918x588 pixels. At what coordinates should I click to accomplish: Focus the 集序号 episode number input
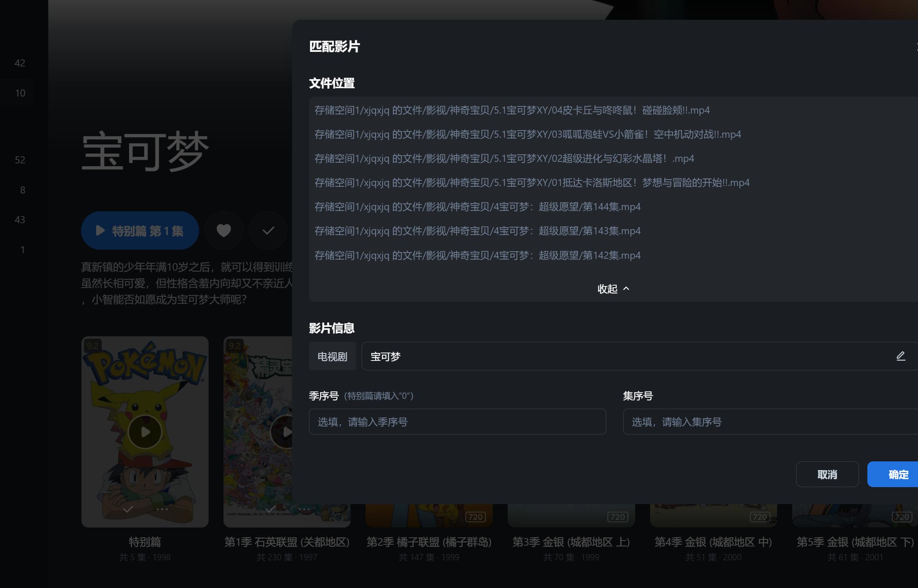click(x=770, y=422)
